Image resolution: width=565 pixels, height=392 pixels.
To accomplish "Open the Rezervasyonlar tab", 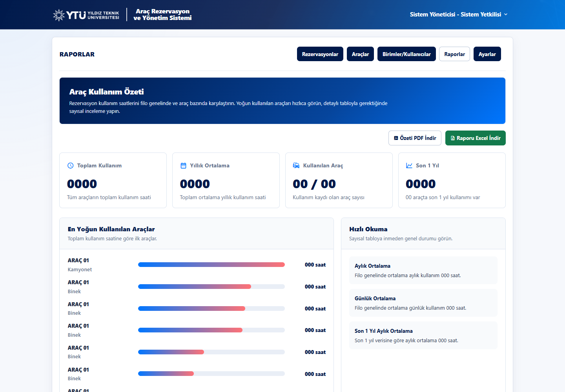I will point(320,54).
